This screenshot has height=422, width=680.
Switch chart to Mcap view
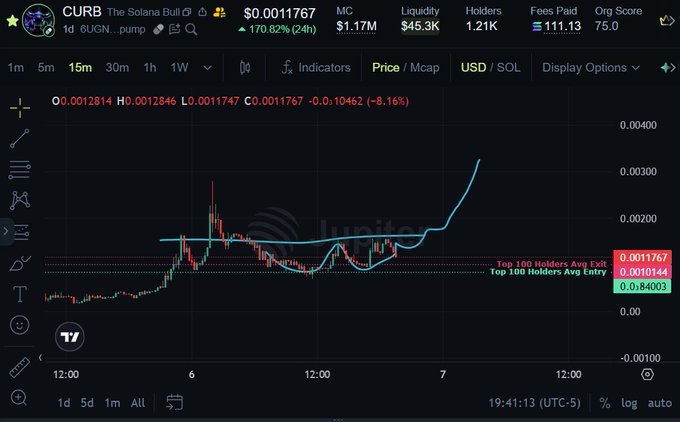point(425,68)
